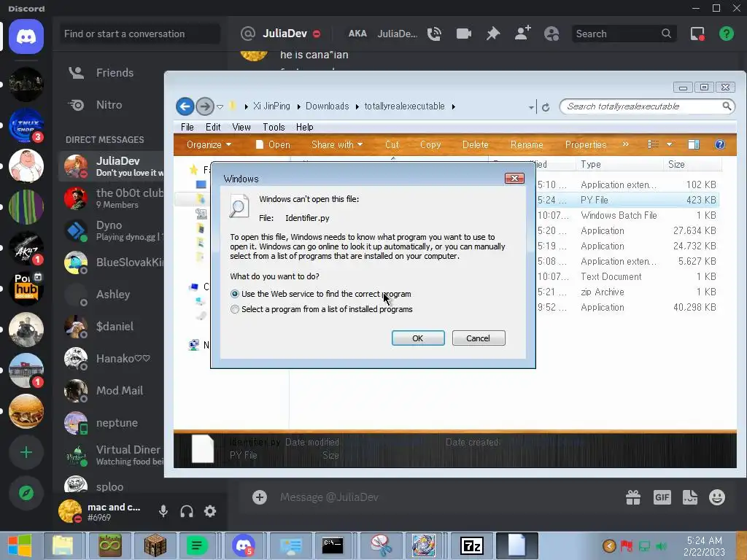Click Rename in Explorer toolbar
The height and width of the screenshot is (560, 747).
pos(527,145)
